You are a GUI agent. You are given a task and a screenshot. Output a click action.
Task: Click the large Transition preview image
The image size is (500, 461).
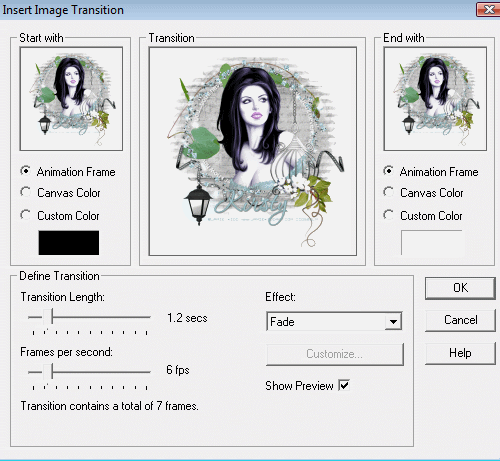pyautogui.click(x=253, y=151)
